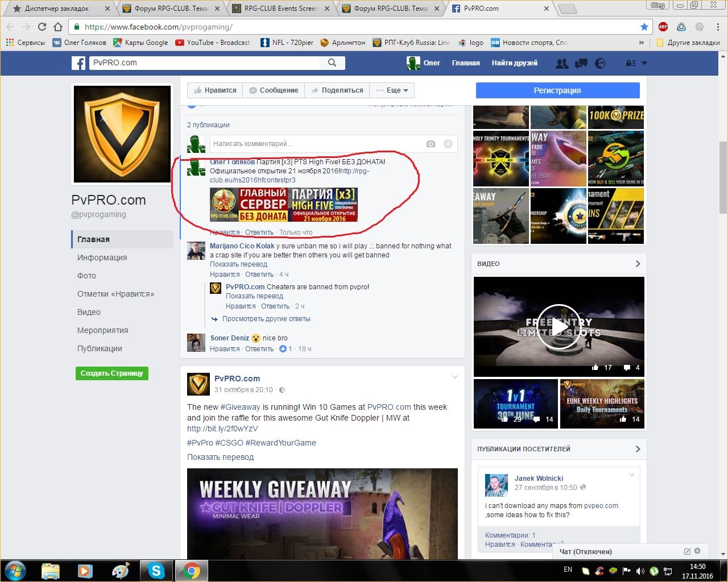Toggle the bookmark star in address bar
This screenshot has height=582, width=728.
tap(644, 27)
